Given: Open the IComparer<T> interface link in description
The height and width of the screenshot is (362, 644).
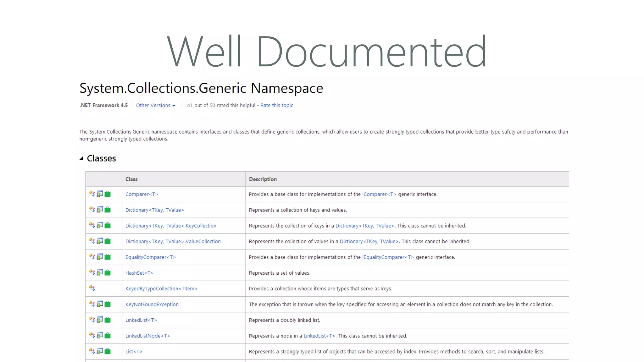Looking at the screenshot, I should point(379,195).
